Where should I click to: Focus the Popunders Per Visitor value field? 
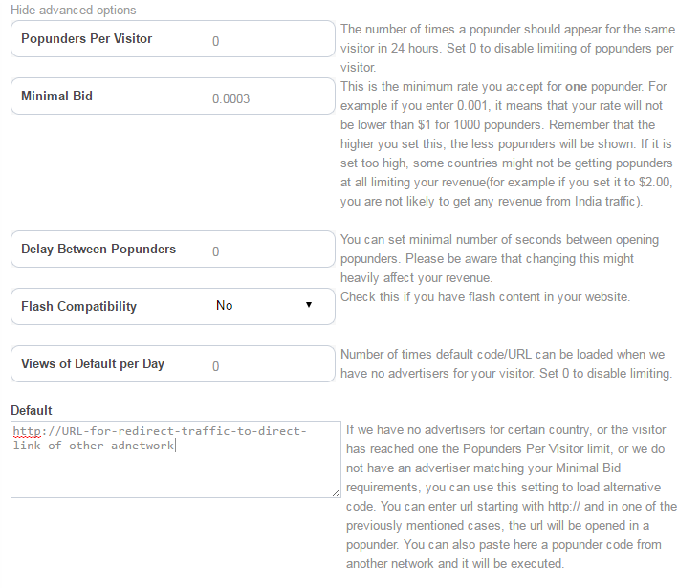258,41
